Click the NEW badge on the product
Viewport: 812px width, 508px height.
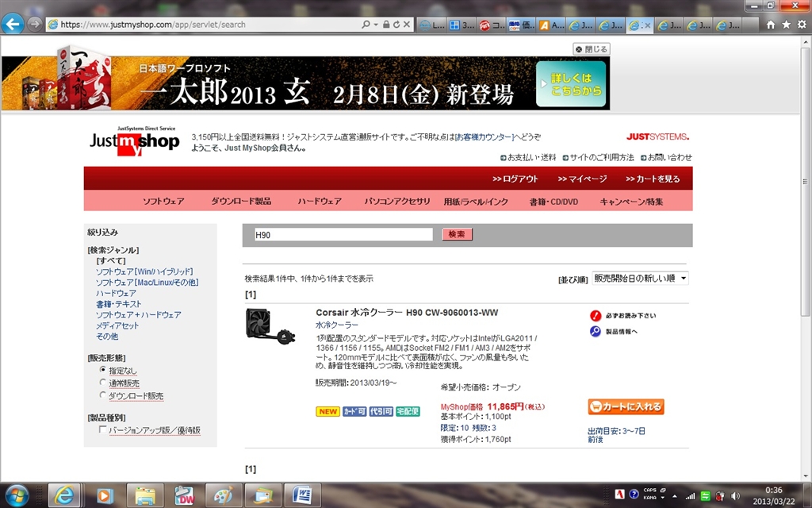327,412
